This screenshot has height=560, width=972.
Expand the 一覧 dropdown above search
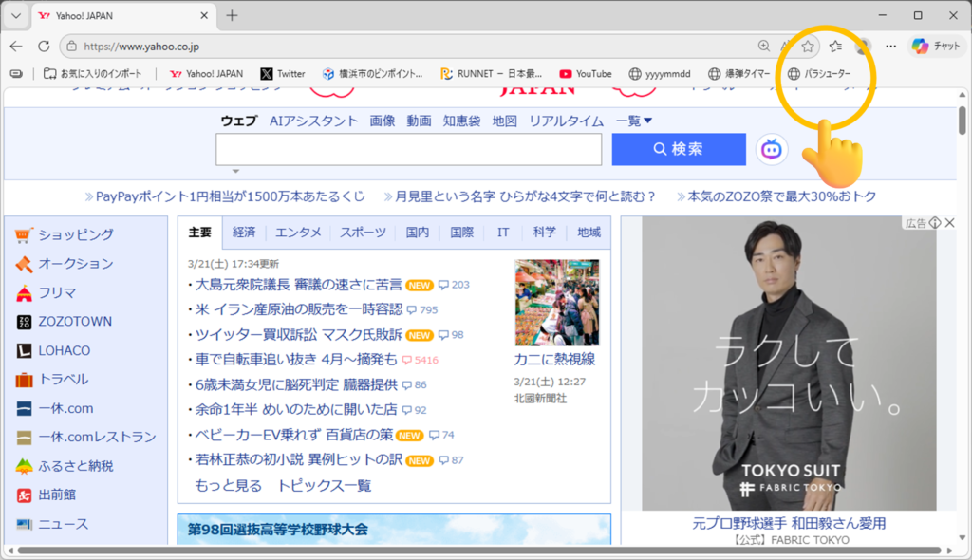[634, 121]
